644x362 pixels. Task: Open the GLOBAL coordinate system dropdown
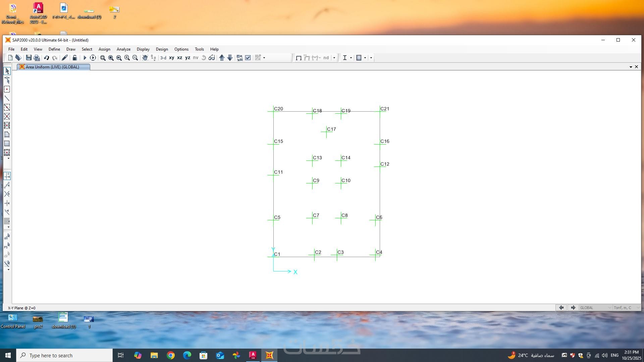(x=596, y=308)
